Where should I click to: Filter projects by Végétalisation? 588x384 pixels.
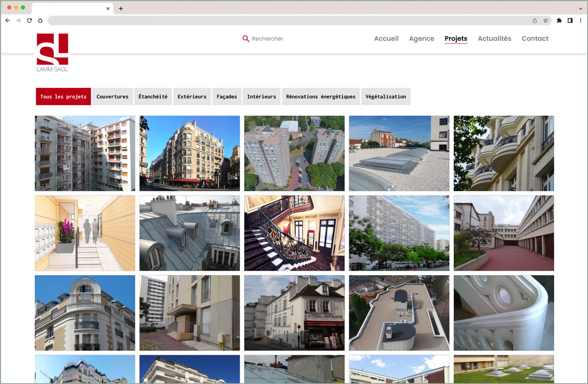pyautogui.click(x=386, y=97)
